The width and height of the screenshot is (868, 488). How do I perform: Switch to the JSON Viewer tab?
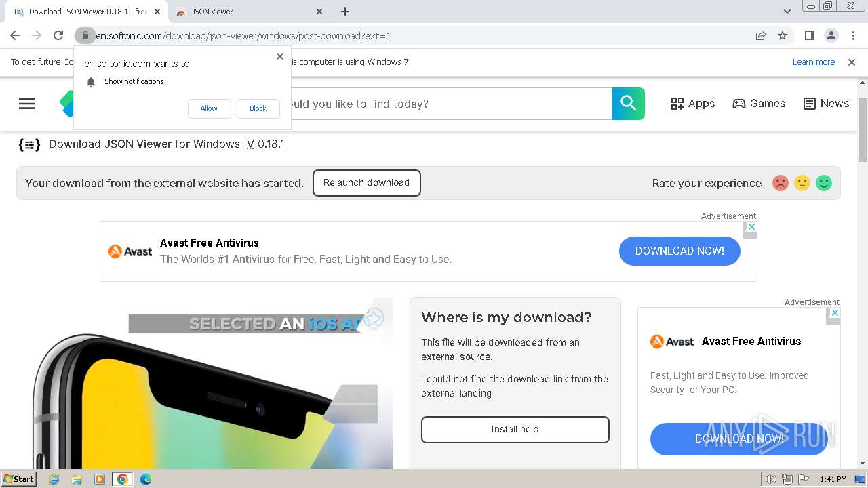tap(248, 12)
